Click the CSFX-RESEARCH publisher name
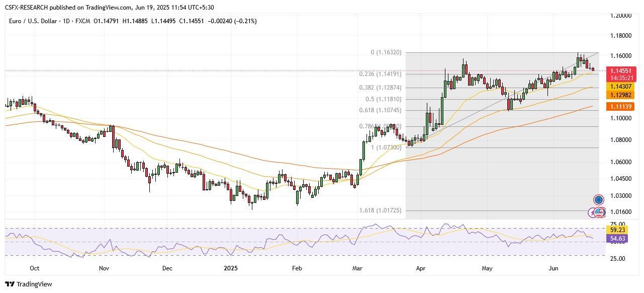 click(27, 7)
